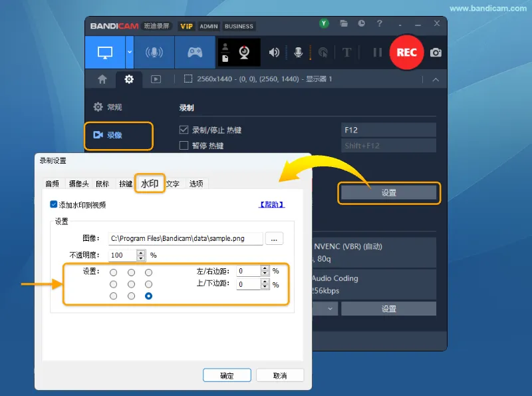Open the 【帮助】 help link

(x=271, y=204)
